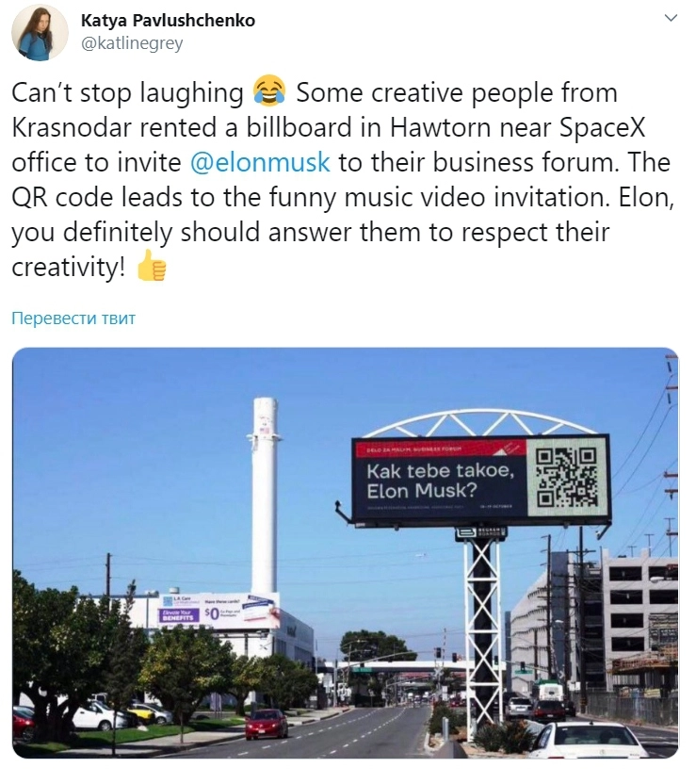Click the laughing-crying emoji in tweet
The height and width of the screenshot is (784, 696).
(269, 93)
